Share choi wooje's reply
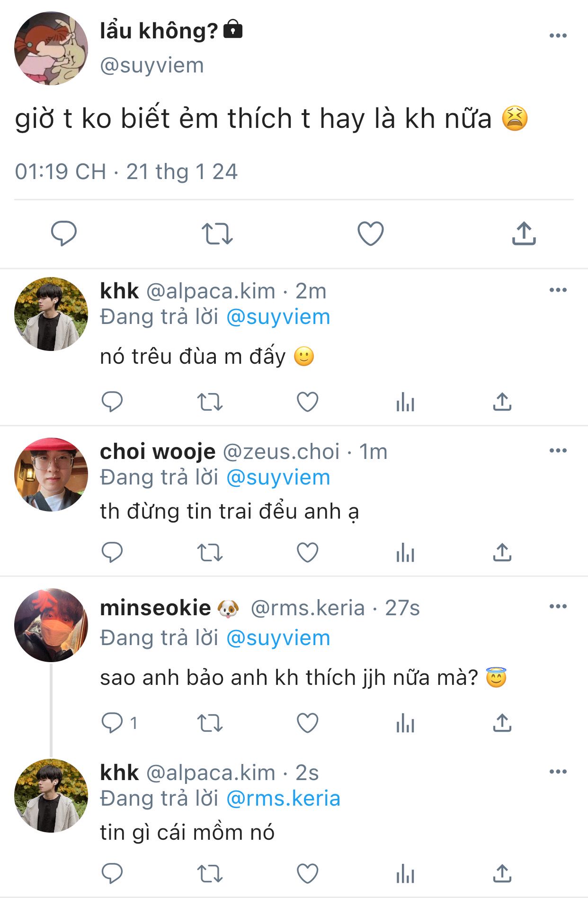The height and width of the screenshot is (898, 588). pyautogui.click(x=502, y=552)
